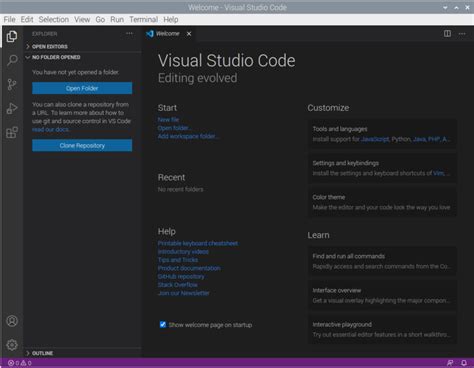Open the Manage gear icon
474x368 pixels.
coord(12,345)
